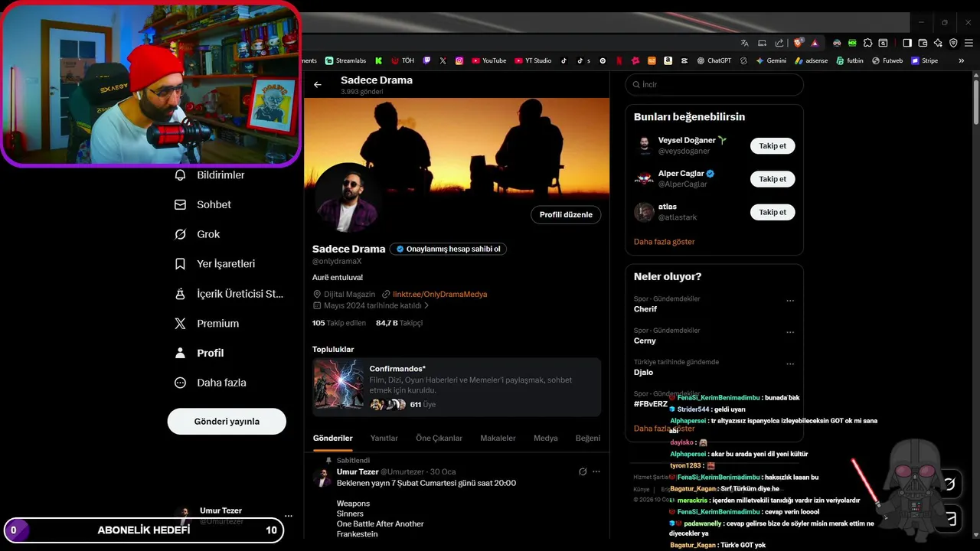Click the search field with İncir
The height and width of the screenshot is (551, 980).
(x=714, y=85)
